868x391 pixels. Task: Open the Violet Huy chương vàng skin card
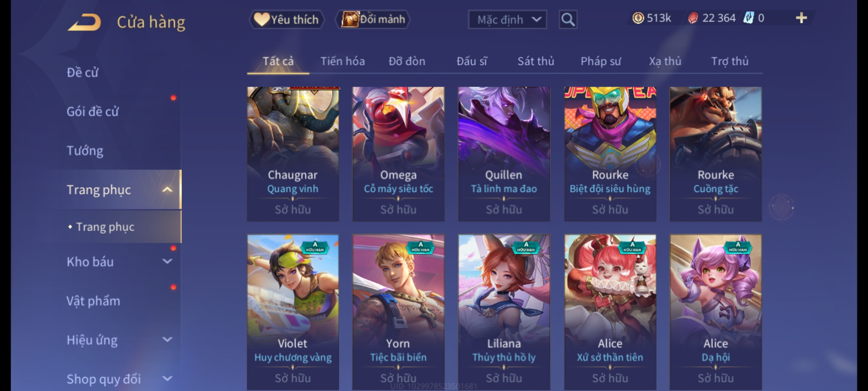pyautogui.click(x=293, y=312)
